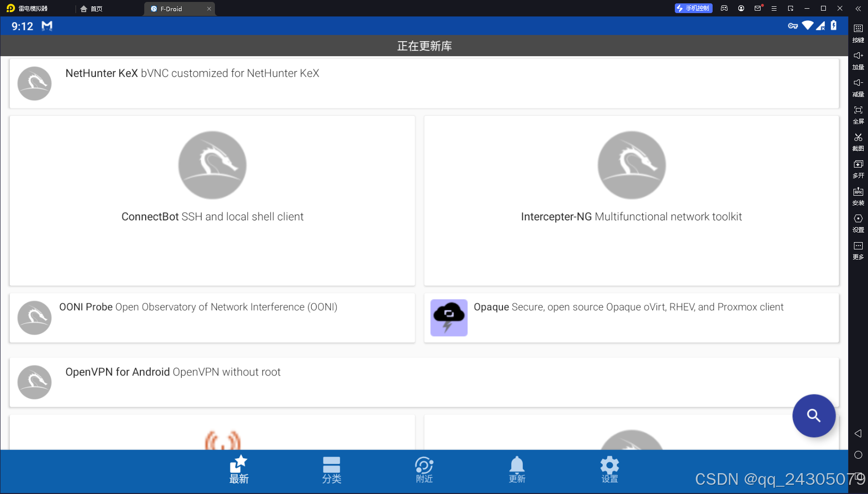This screenshot has height=494, width=868.
Task: Switch to the 更新 (Updates) tab
Action: tap(517, 470)
